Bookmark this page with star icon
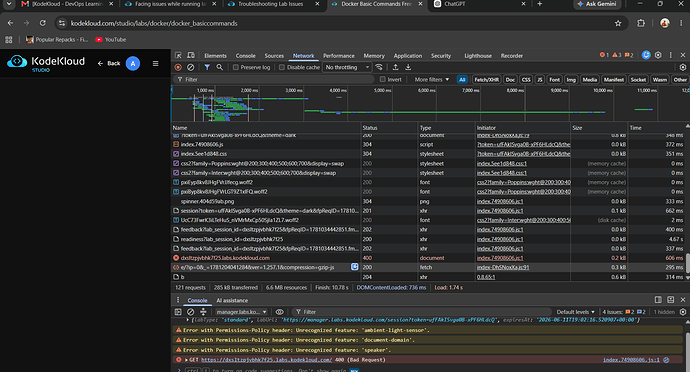690x372 pixels. [618, 23]
